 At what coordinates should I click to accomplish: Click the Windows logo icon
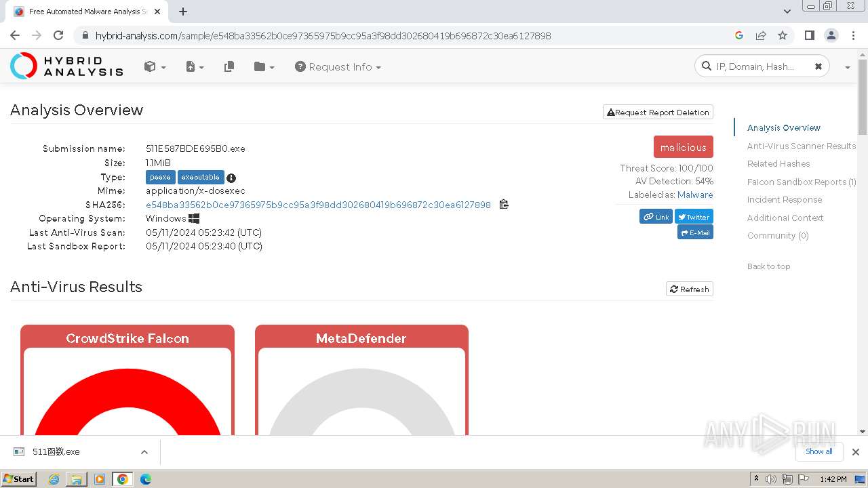pyautogui.click(x=194, y=218)
